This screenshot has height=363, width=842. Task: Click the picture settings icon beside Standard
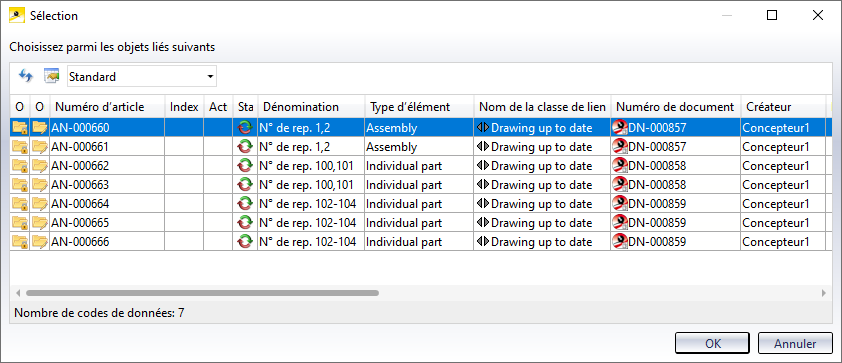51,76
